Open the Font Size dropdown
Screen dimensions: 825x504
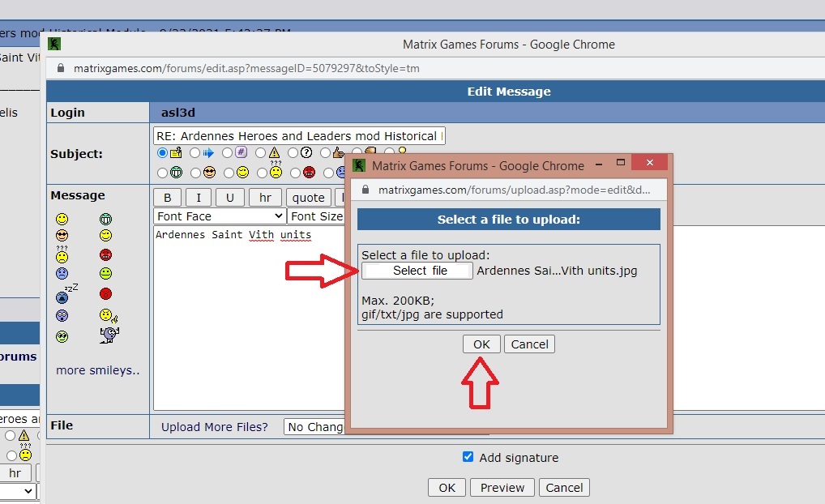coord(317,216)
